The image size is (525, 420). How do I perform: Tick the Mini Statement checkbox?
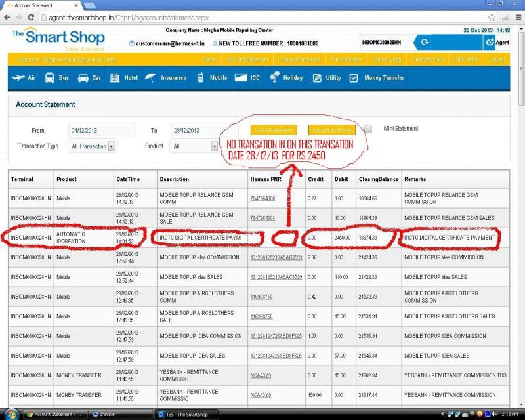point(368,129)
